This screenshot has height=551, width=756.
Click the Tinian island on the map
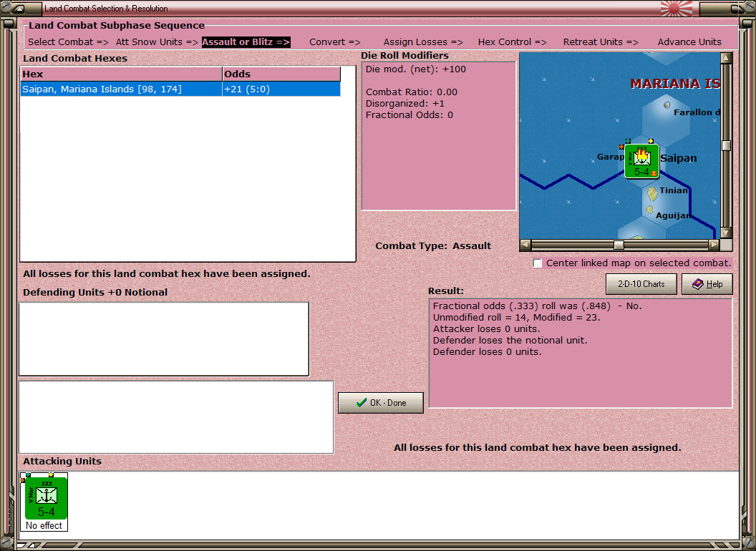(x=652, y=194)
